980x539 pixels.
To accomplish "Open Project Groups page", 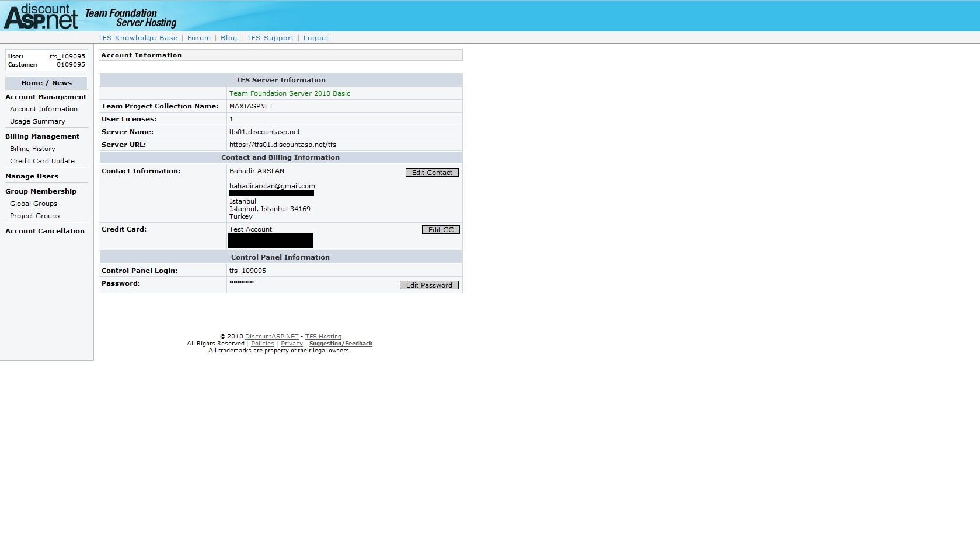I will [x=34, y=216].
